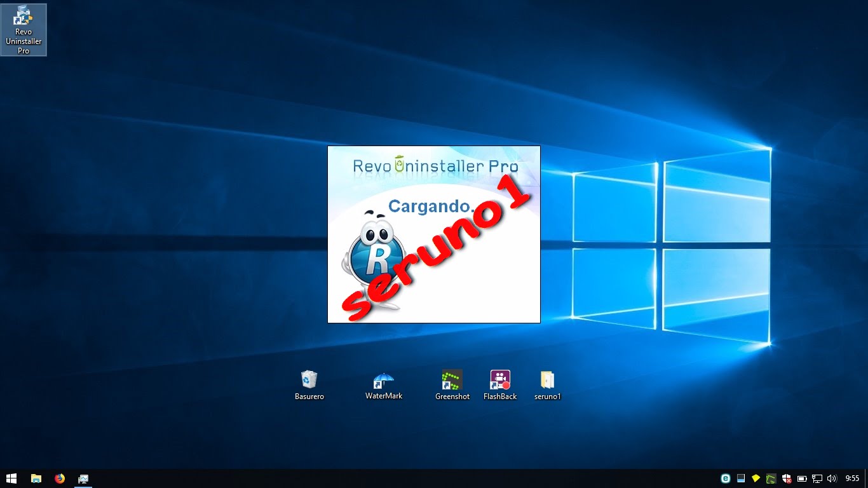Click the yellow diamond tray icon
Screen dimensions: 868x488
[x=756, y=478]
